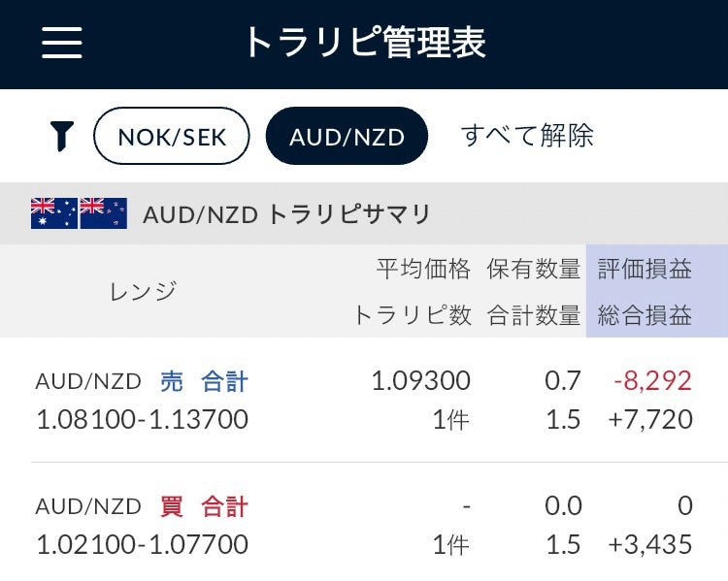Deselect the AUD/NZD filter chip
This screenshot has height=581, width=728.
[347, 136]
